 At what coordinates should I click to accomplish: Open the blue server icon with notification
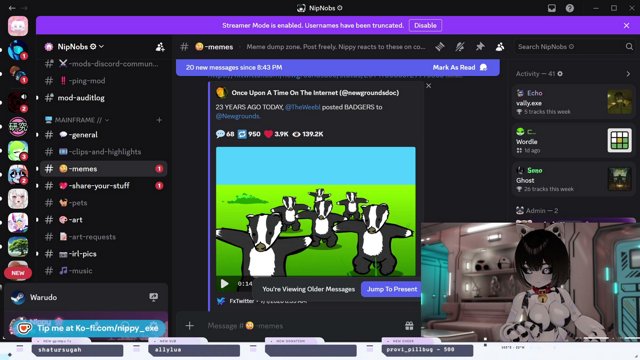[x=18, y=51]
